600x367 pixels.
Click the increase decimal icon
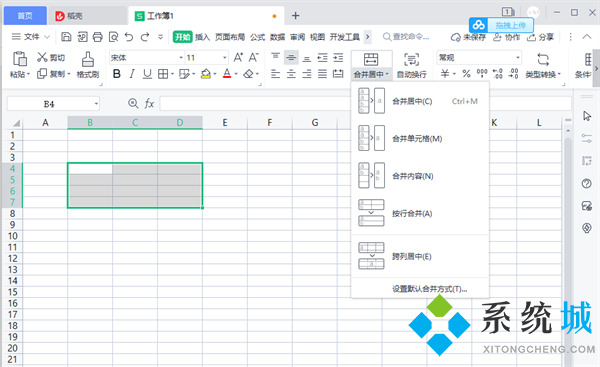(x=497, y=73)
